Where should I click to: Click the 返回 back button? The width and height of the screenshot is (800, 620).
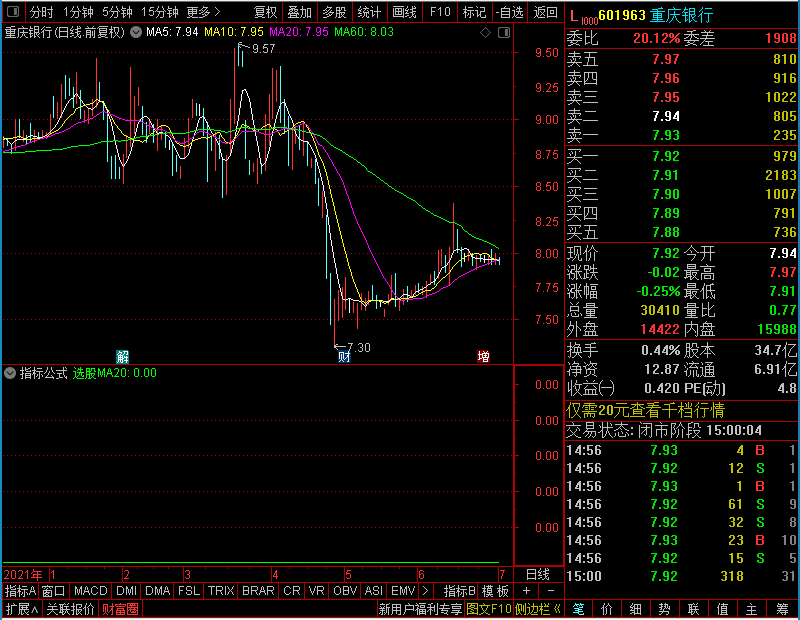click(545, 12)
